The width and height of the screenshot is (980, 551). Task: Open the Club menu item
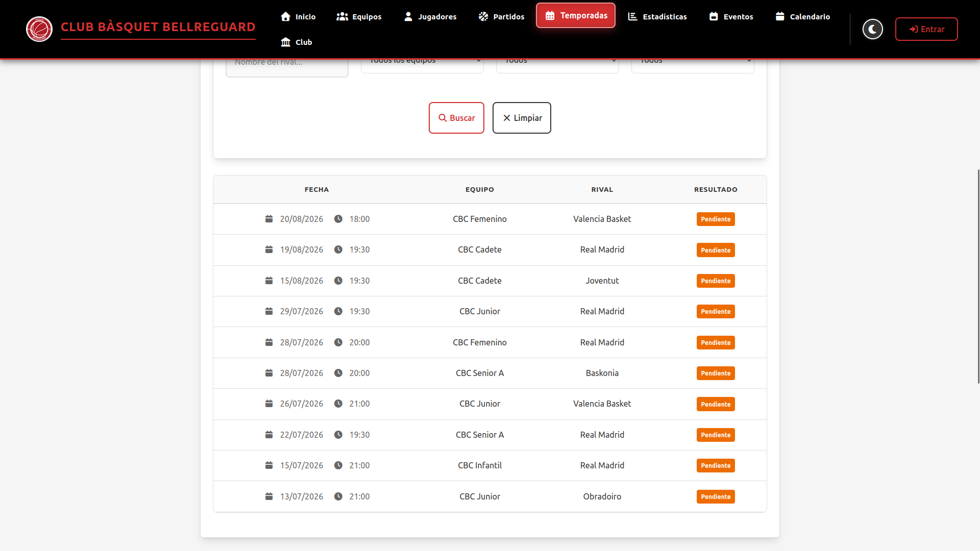coord(296,42)
